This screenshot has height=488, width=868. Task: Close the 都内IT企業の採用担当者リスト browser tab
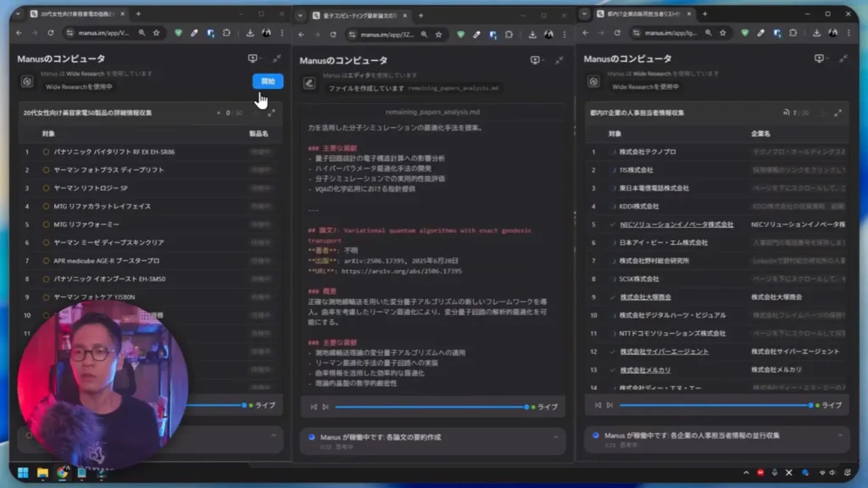click(689, 14)
